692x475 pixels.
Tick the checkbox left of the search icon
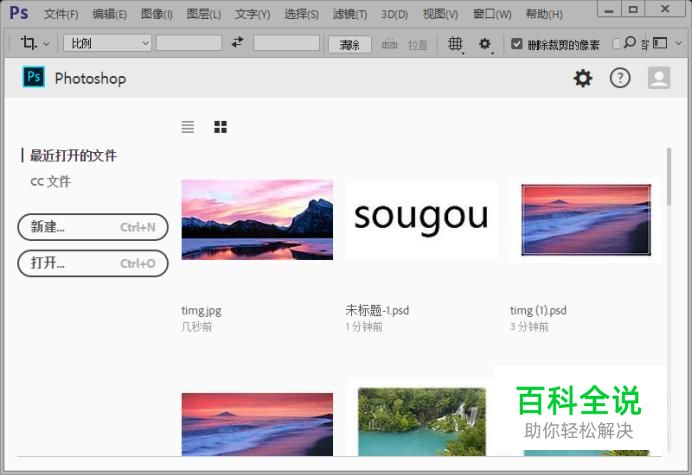(x=616, y=43)
